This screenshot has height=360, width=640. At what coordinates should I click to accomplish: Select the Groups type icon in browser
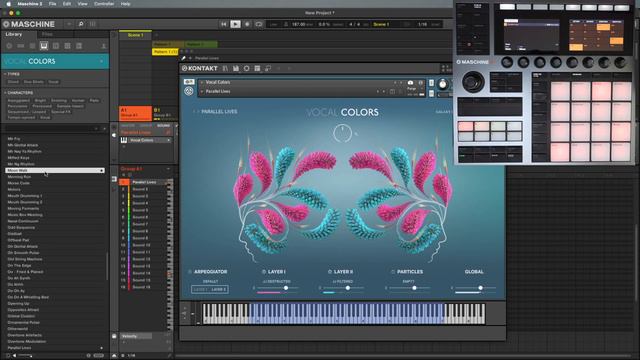(x=20, y=46)
